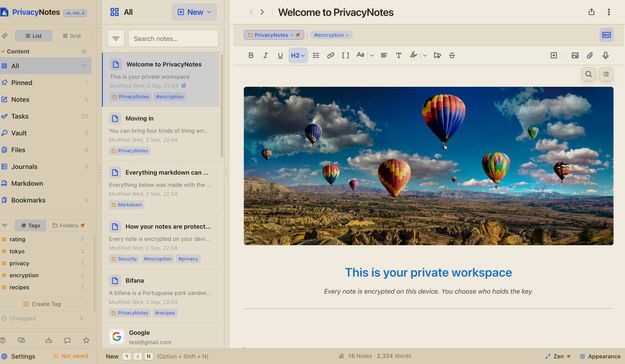The image size is (625, 364).
Task: Toggle Content section visibility eye icon
Action: 84,51
